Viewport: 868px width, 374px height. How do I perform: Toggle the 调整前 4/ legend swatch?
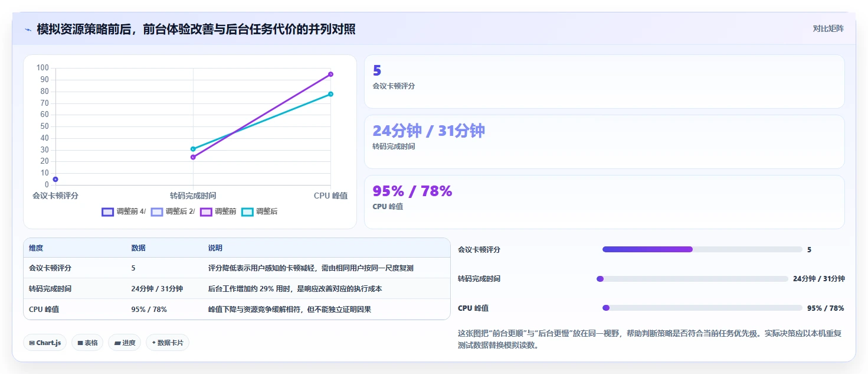coord(107,212)
